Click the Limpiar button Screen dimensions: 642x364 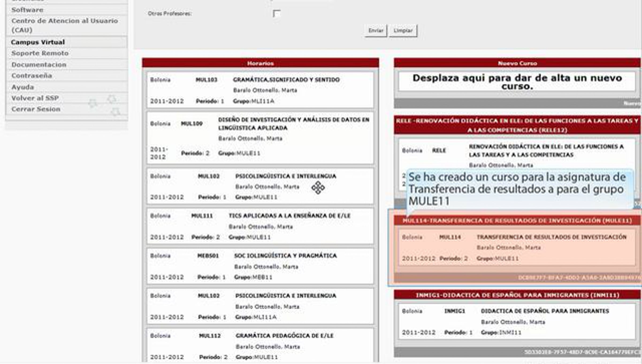tap(403, 30)
